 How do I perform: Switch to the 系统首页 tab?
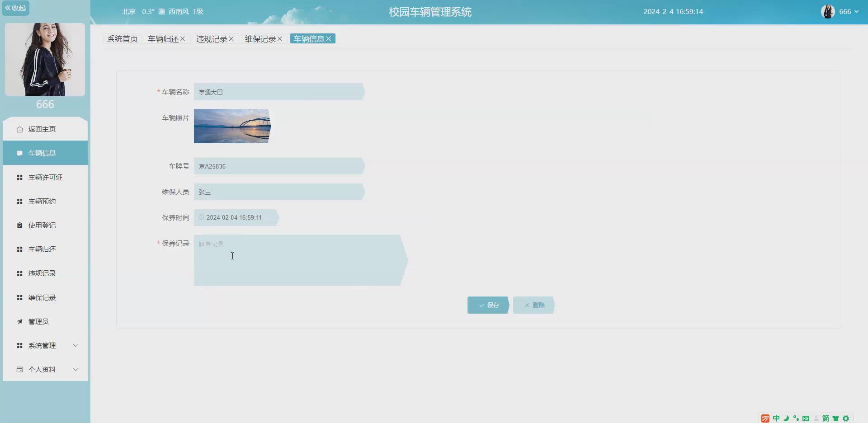(123, 39)
